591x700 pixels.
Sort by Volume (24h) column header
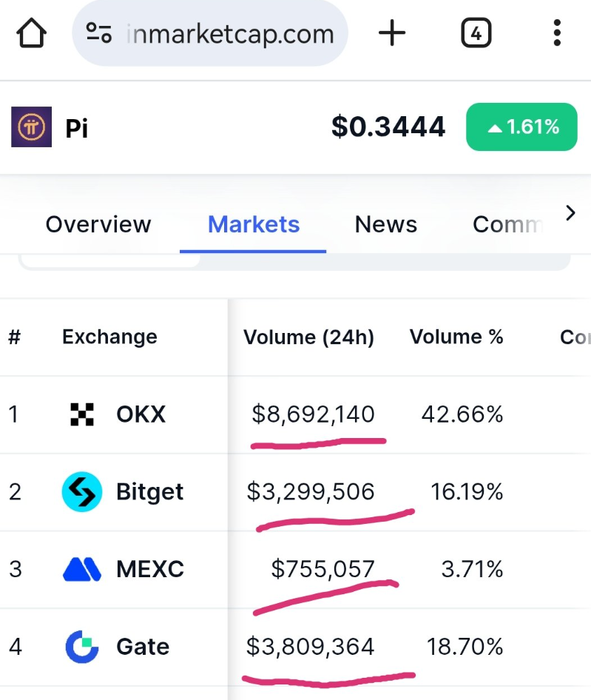click(x=308, y=337)
